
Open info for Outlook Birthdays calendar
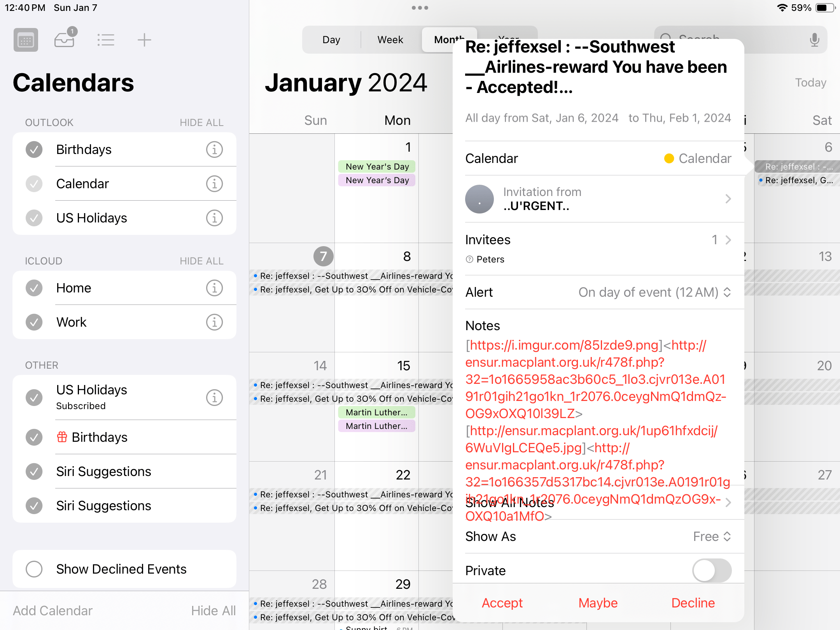pos(214,150)
